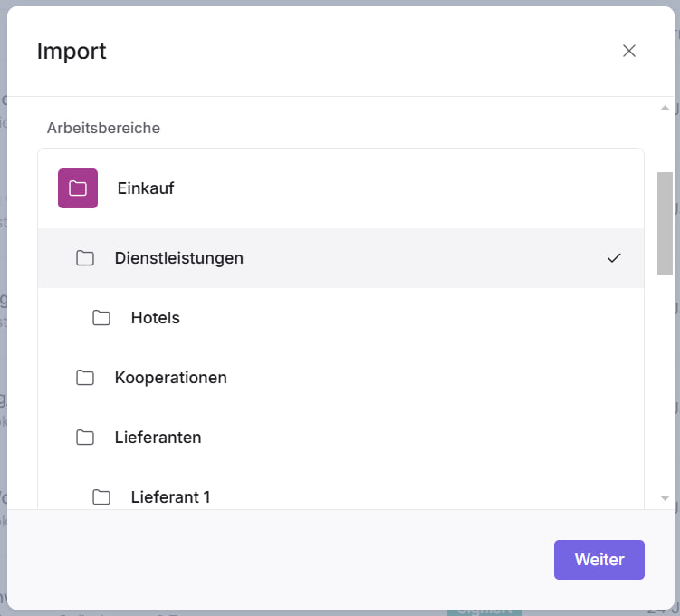Click the folder icon next to Lieferanten
Image resolution: width=680 pixels, height=616 pixels.
pyautogui.click(x=85, y=438)
